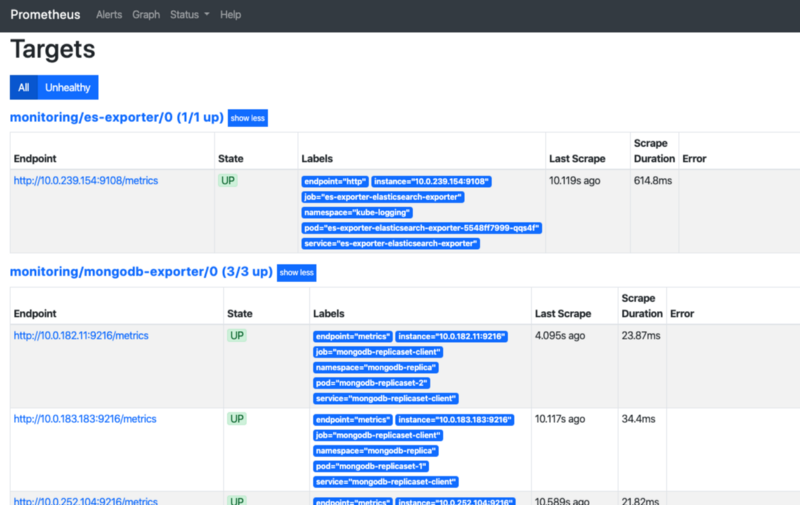
Task: Collapse mongodb-exporter section with show less
Action: point(296,272)
